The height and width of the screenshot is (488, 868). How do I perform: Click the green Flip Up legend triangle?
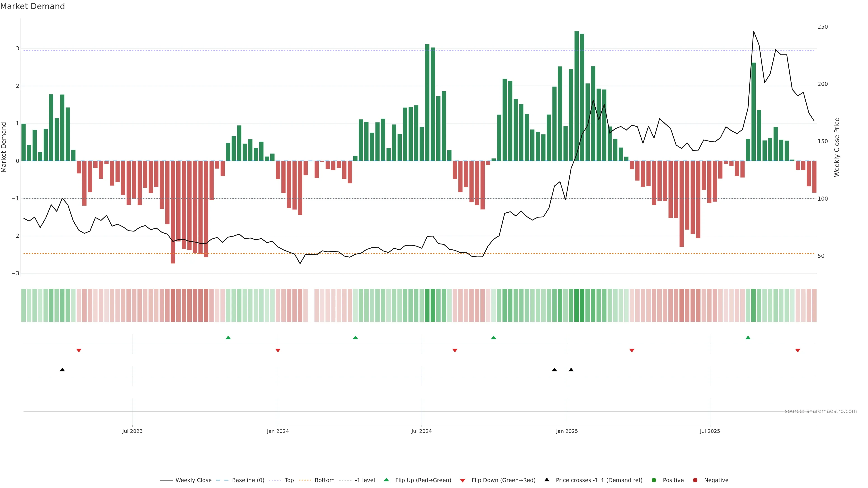[386, 480]
